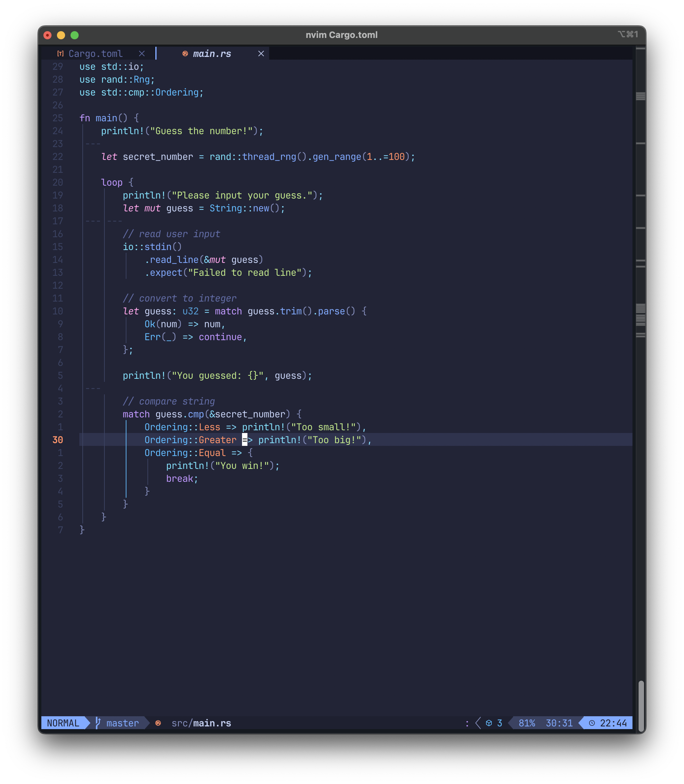Click the NORMAL mode indicator
The width and height of the screenshot is (684, 784).
(x=63, y=723)
